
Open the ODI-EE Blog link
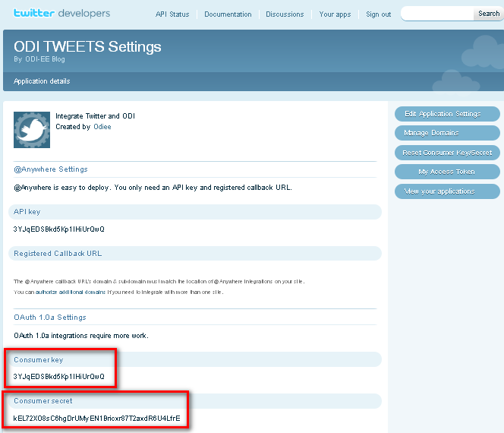pos(45,59)
